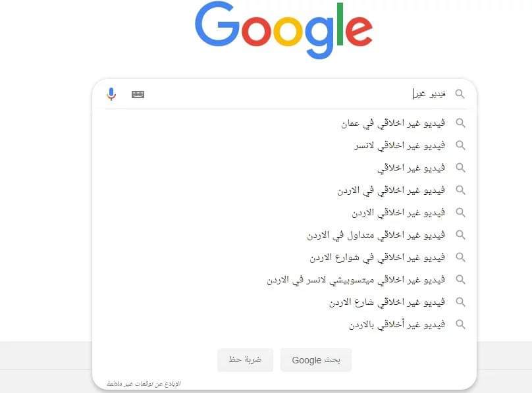Viewport: 532px width, 393px height.
Task: Click the microphone voice search icon
Action: 111,94
